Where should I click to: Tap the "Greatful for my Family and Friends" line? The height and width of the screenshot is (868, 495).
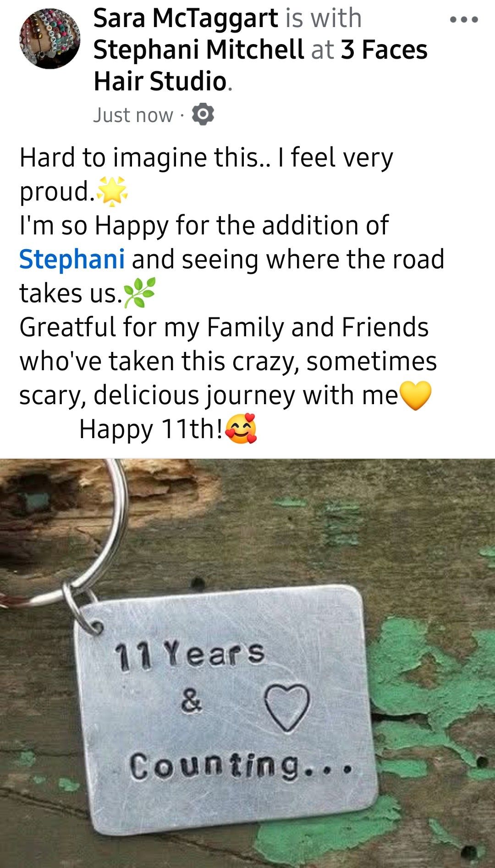pos(224,327)
